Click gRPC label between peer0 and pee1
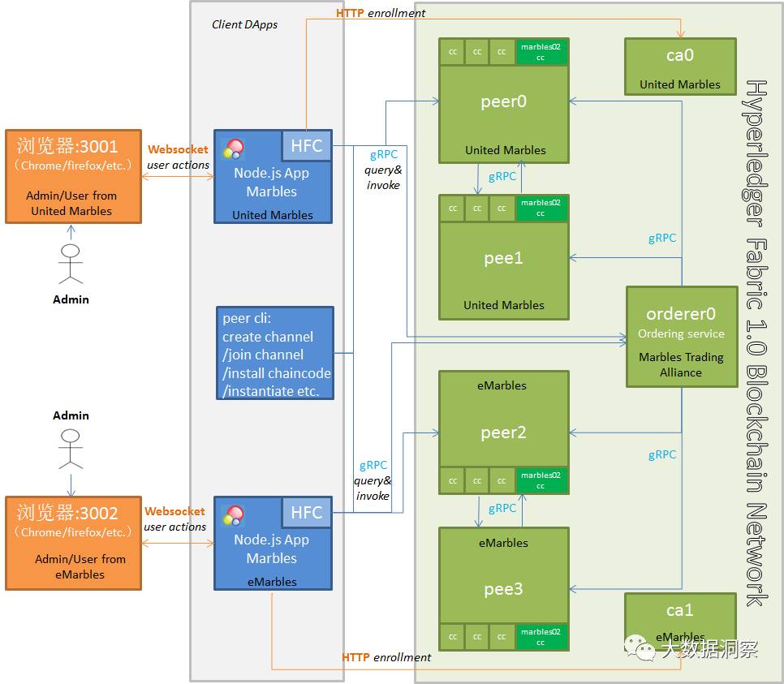The height and width of the screenshot is (684, 784). click(502, 177)
